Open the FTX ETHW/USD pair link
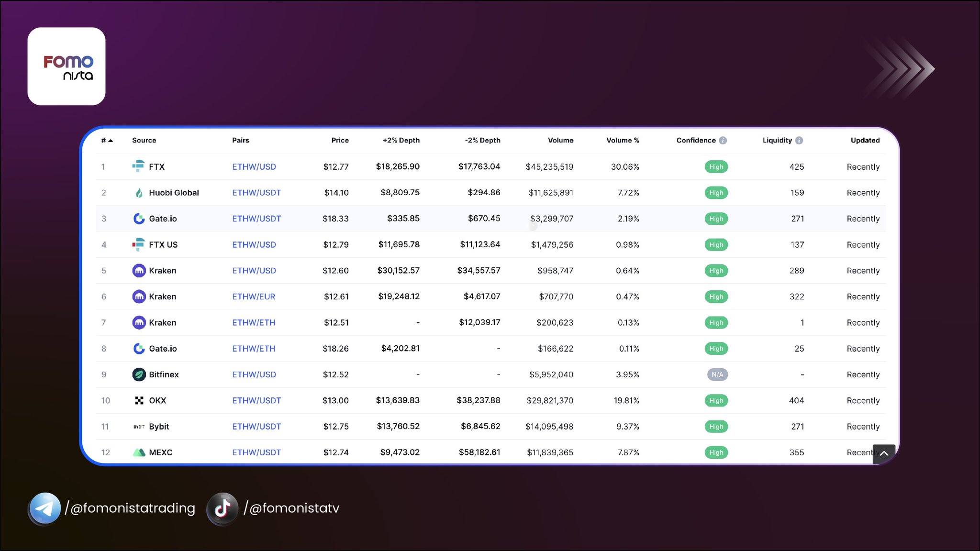This screenshot has width=980, height=551. (254, 166)
